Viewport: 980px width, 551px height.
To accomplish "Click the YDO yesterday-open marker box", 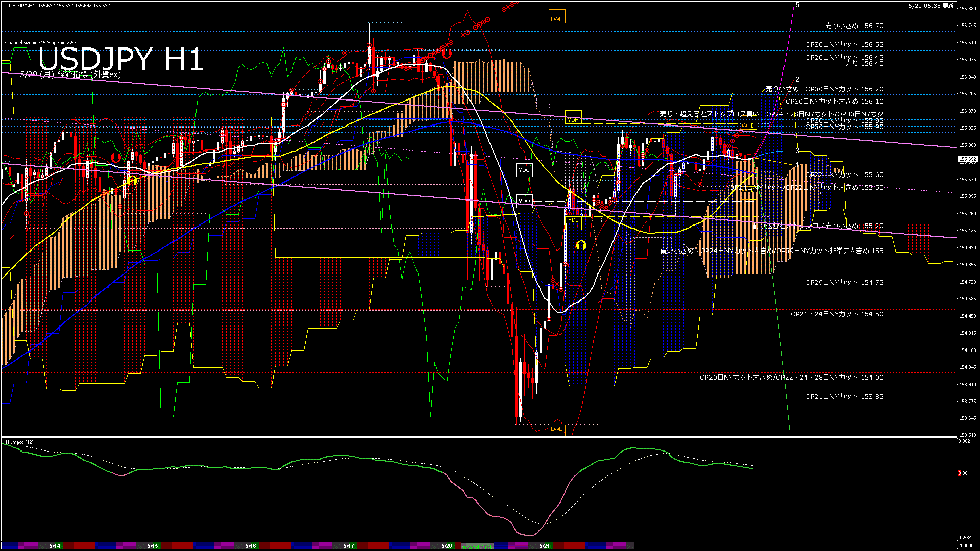I will click(x=524, y=201).
